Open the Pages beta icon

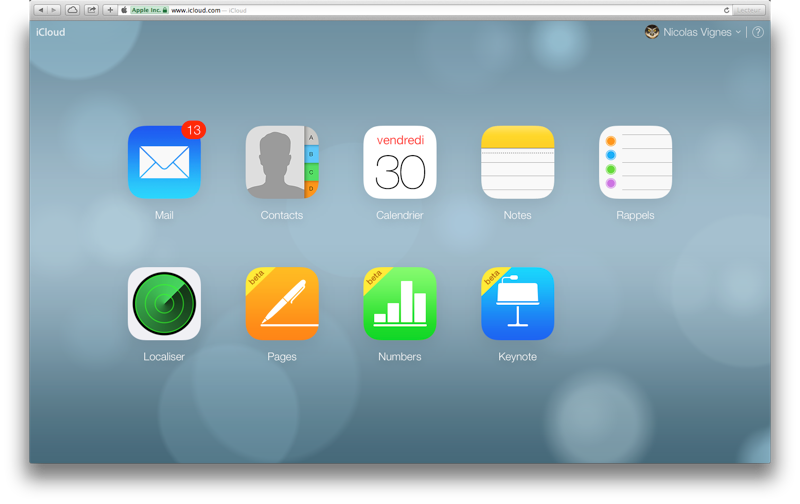282,304
